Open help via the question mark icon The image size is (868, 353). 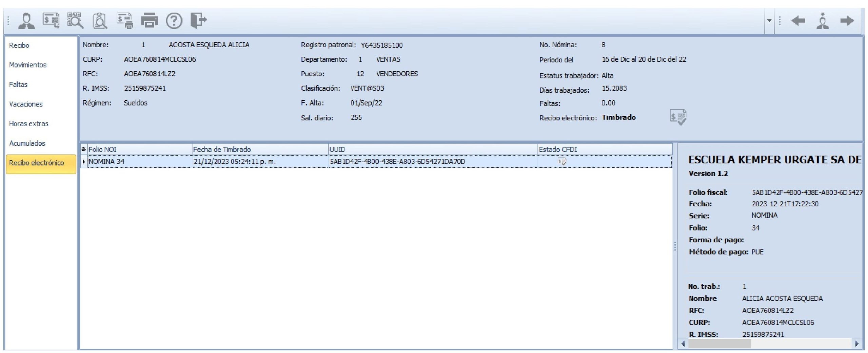click(174, 21)
